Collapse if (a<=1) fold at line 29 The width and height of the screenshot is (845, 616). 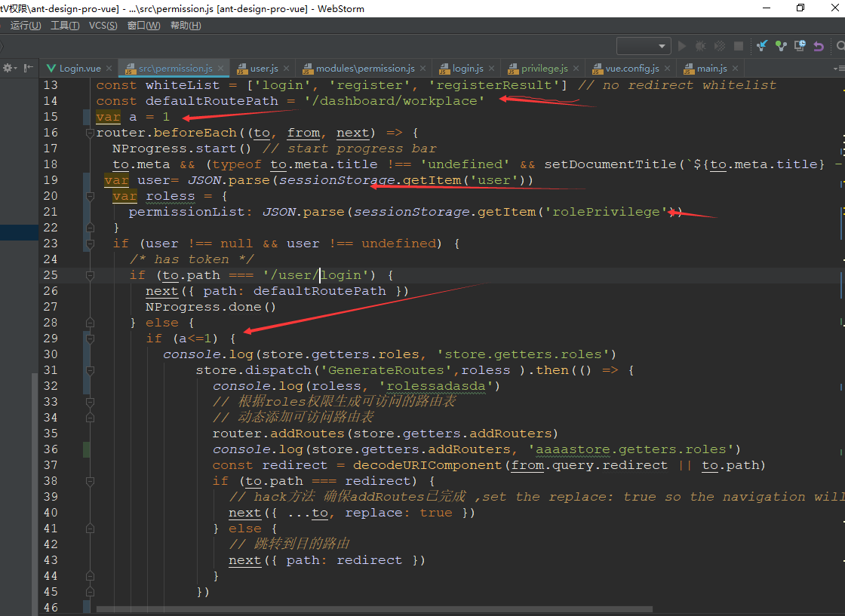(90, 338)
